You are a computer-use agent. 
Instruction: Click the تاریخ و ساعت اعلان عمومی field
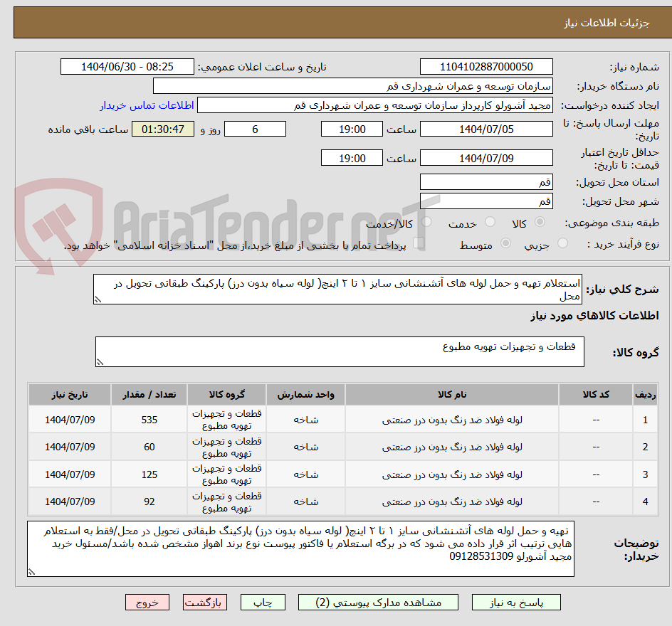127,66
